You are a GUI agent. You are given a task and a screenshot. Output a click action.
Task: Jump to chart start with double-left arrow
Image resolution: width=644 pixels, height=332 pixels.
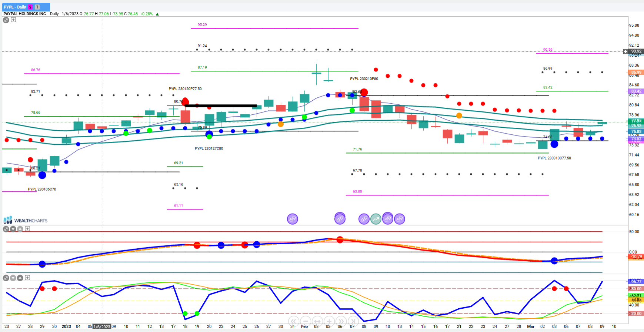click(293, 321)
